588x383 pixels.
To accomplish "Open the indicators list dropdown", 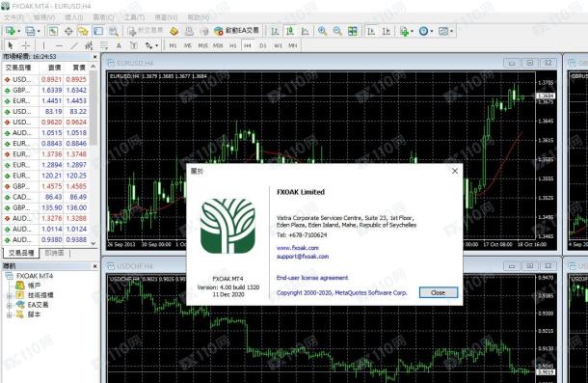I will click(407, 31).
